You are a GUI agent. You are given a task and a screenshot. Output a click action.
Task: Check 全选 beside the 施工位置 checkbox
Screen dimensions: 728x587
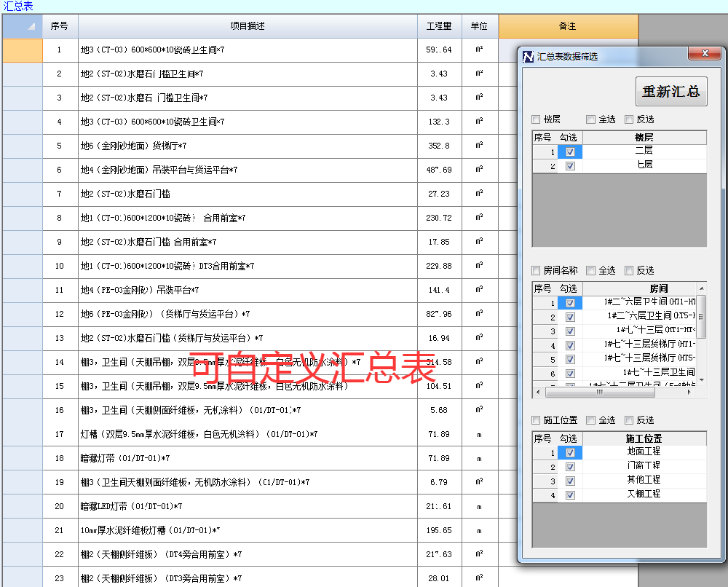pos(590,420)
